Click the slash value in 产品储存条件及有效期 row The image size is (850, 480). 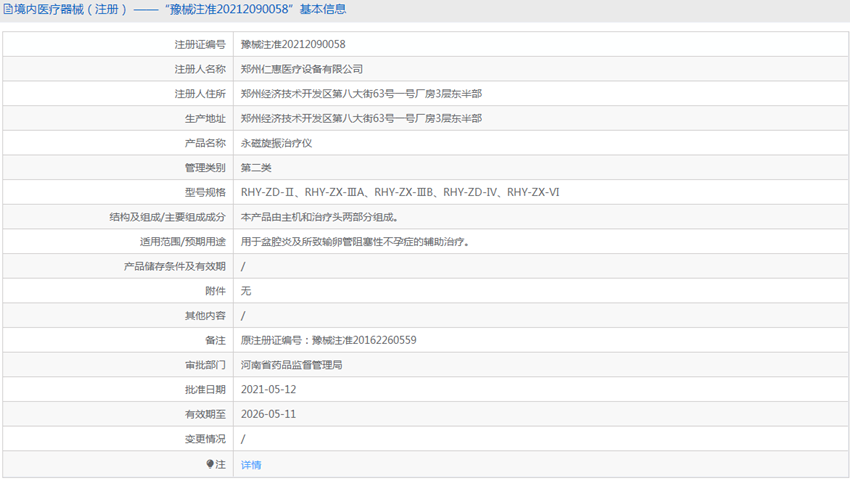point(243,266)
